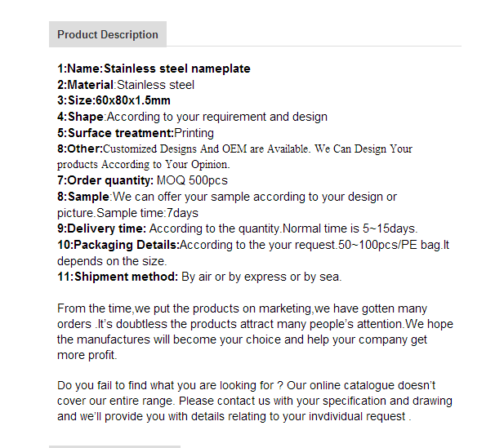Click the '8:Other:' label
504x448 pixels.
(x=80, y=149)
